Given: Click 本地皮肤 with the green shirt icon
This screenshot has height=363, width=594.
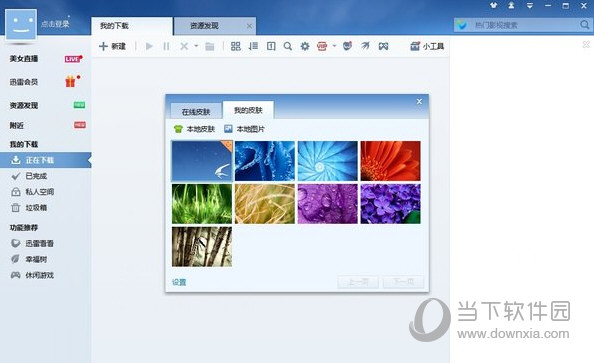Looking at the screenshot, I should [194, 129].
